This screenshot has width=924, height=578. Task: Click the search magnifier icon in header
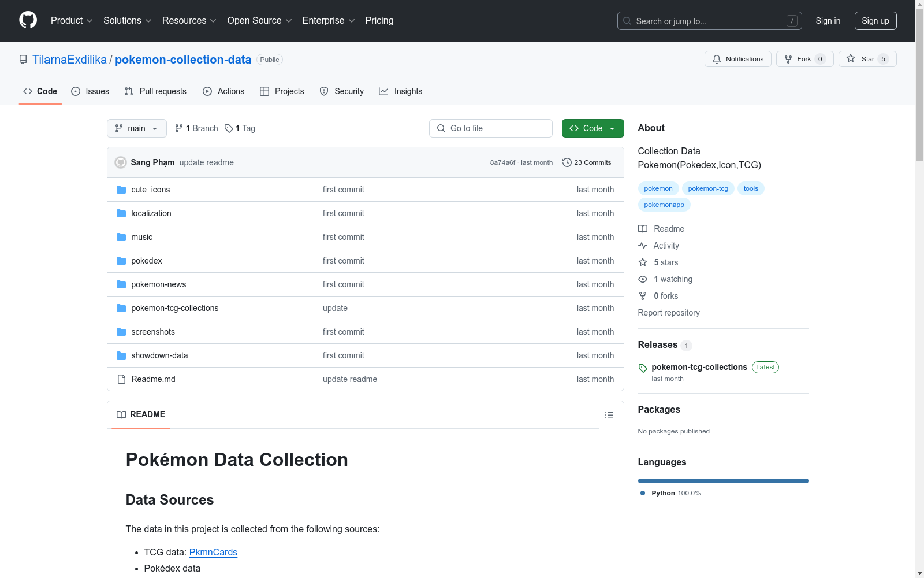pos(627,21)
